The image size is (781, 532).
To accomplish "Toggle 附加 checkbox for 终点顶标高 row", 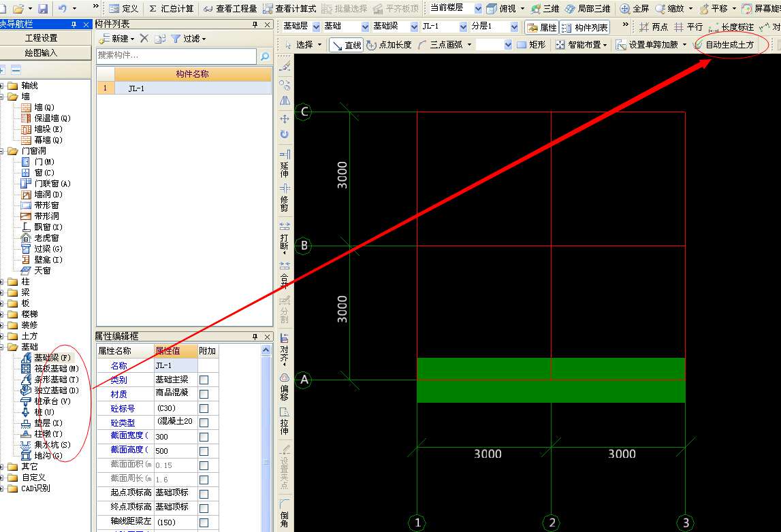I will pos(204,508).
